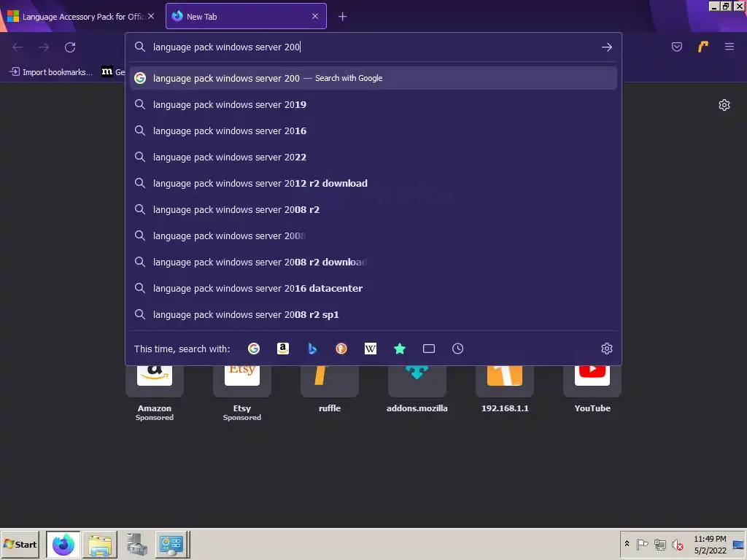Open the Windows Start menu
Viewport: 747px width, 560px height.
(20, 544)
